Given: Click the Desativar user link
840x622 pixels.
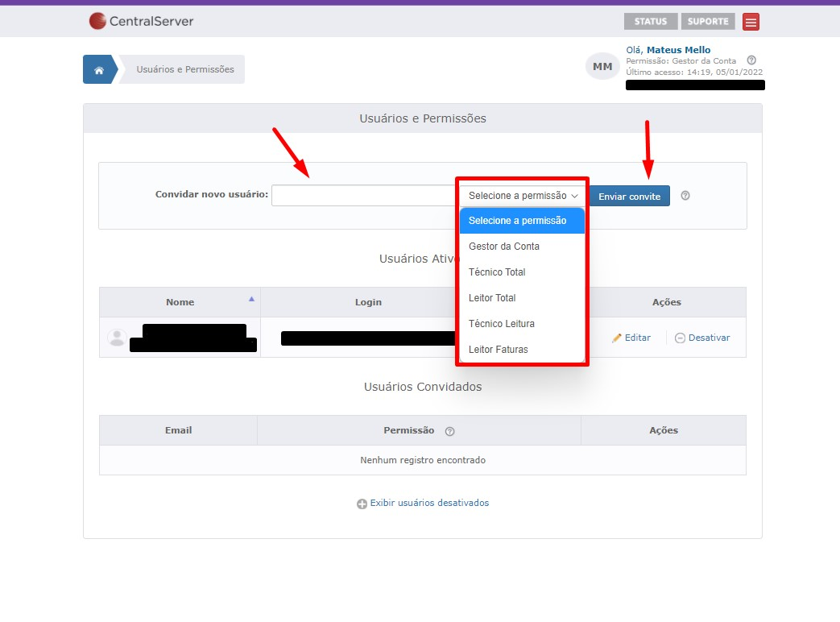Looking at the screenshot, I should [702, 338].
